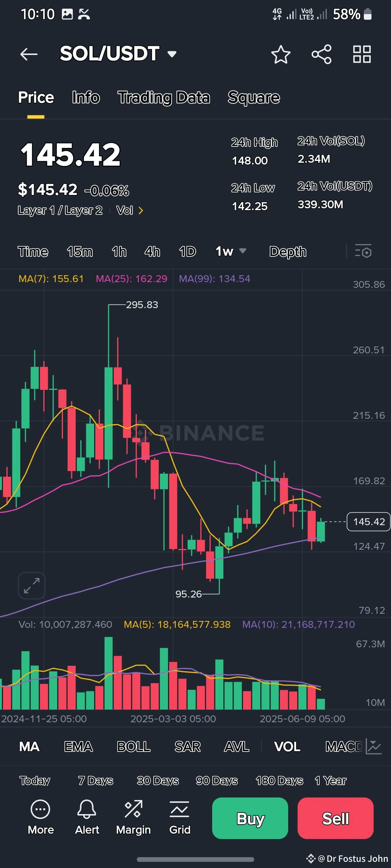This screenshot has width=391, height=868.
Task: Select 1D chart interval
Action: tap(188, 251)
